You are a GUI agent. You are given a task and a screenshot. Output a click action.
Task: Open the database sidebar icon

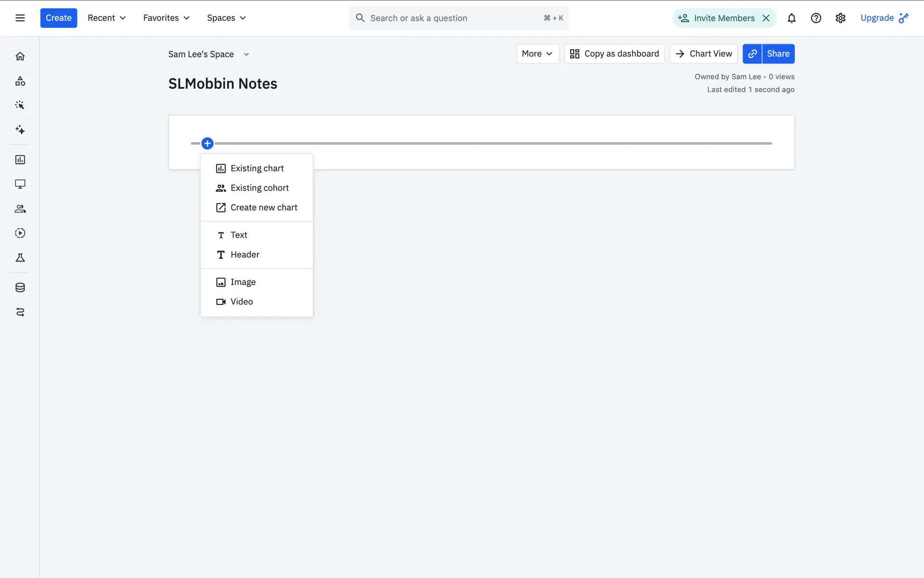pyautogui.click(x=20, y=288)
